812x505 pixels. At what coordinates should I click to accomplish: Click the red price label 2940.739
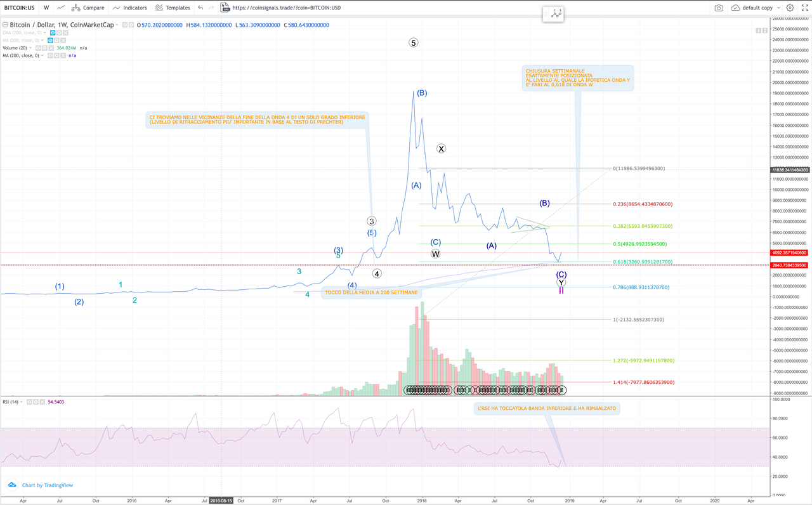click(790, 265)
